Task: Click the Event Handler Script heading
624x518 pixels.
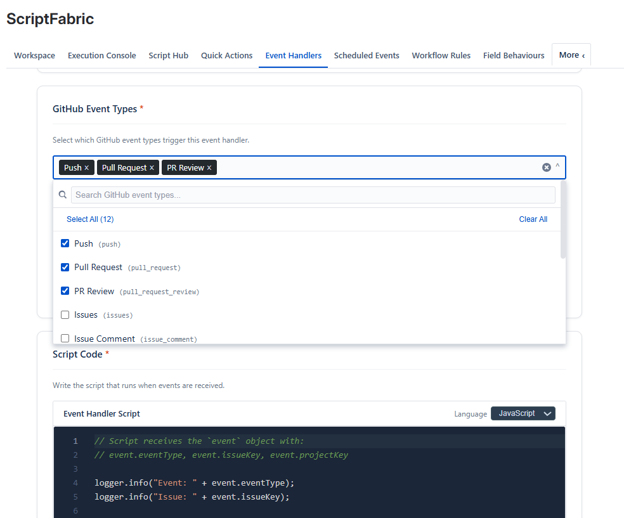Action: click(x=102, y=414)
